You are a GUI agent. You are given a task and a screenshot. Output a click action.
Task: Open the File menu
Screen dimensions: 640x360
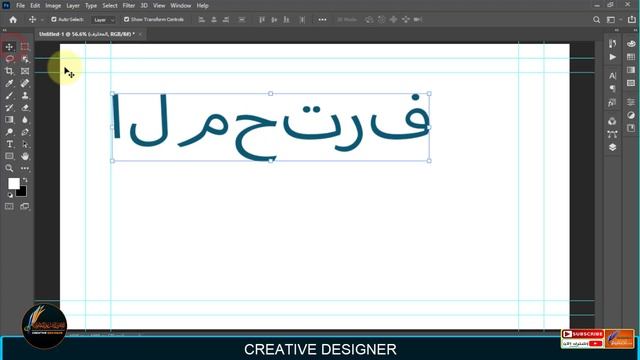click(20, 6)
